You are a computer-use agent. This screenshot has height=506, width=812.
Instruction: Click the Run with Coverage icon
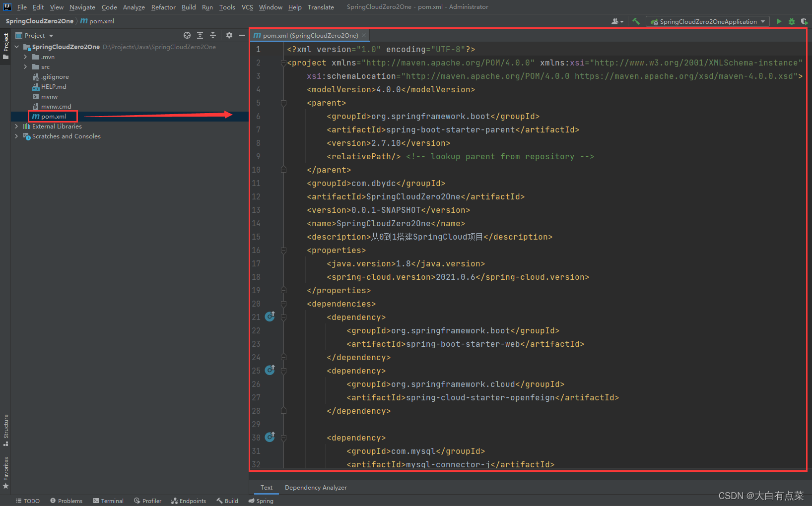pyautogui.click(x=804, y=21)
